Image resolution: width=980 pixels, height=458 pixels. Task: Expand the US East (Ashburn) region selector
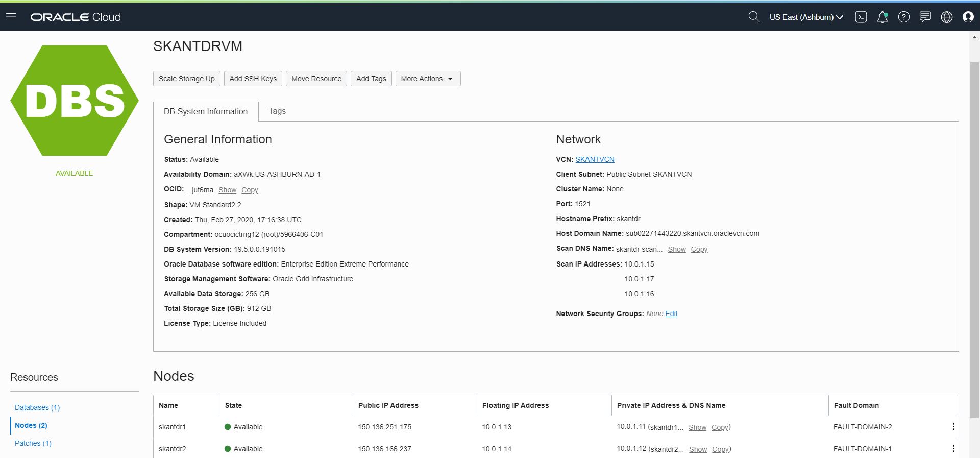pyautogui.click(x=806, y=17)
